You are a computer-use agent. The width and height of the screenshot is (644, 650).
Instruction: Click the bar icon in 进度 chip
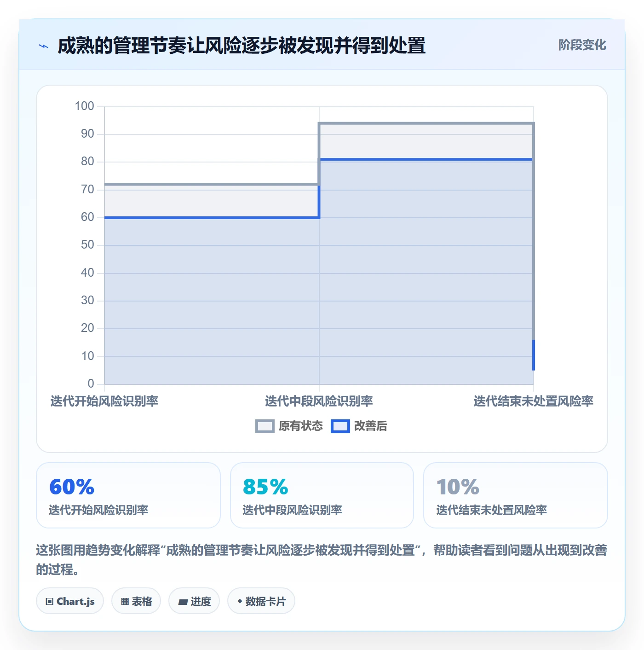click(183, 602)
